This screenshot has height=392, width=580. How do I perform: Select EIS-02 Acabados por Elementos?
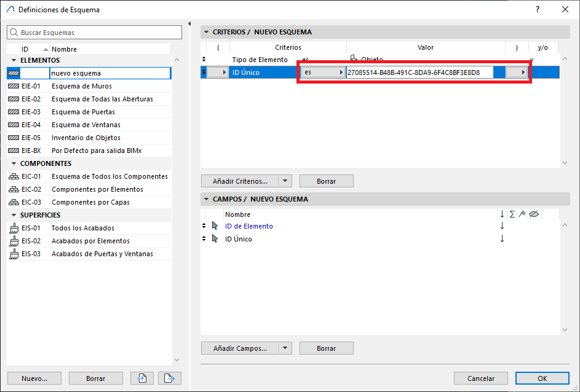[x=90, y=241]
